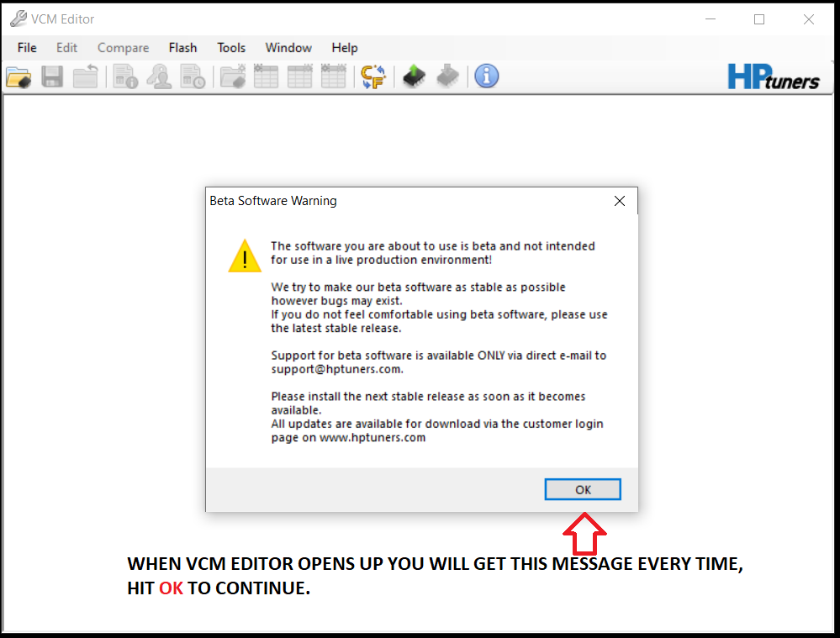Click the Close File folder icon
Screen dimensions: 840x638
coord(85,76)
